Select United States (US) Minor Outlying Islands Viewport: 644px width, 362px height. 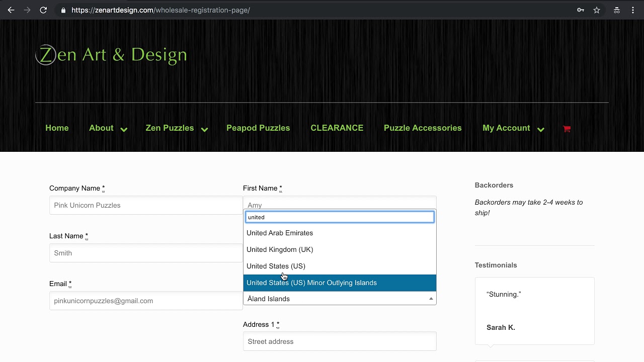click(x=340, y=283)
